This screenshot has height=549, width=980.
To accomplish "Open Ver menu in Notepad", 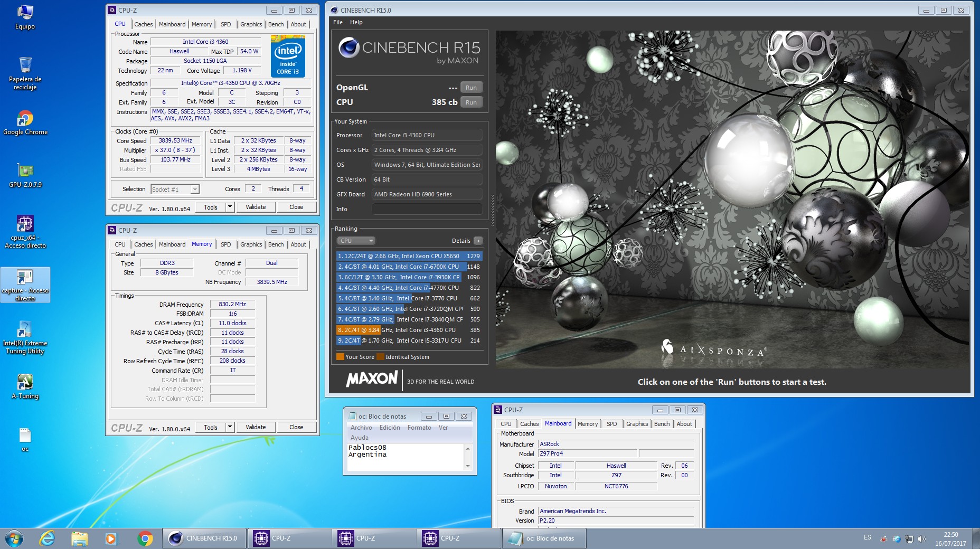I will (443, 428).
